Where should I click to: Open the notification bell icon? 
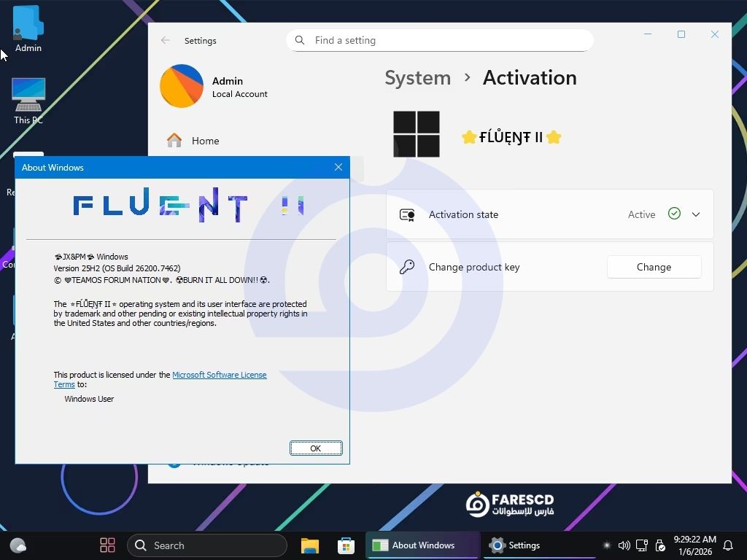click(x=727, y=545)
